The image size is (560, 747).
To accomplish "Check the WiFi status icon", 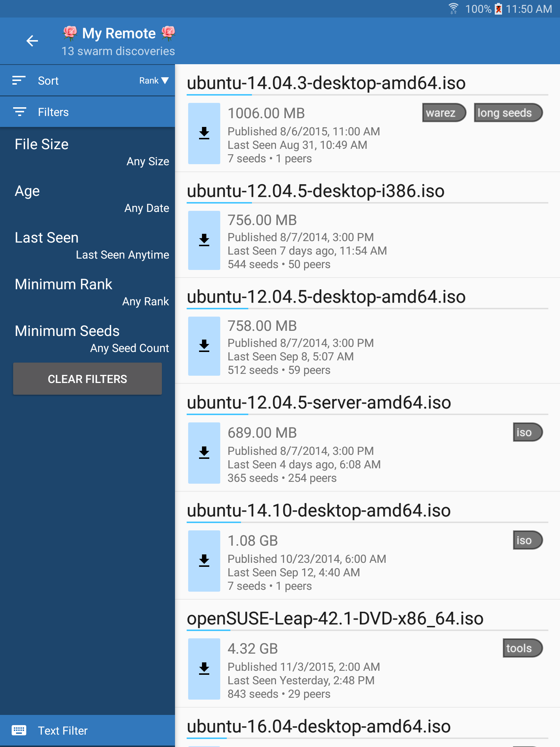I will tap(453, 9).
